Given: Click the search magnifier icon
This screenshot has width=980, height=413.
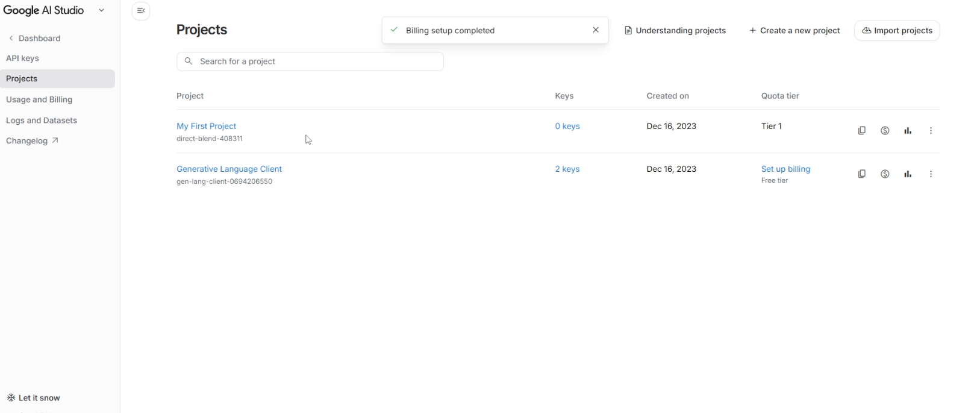Looking at the screenshot, I should click(x=189, y=61).
